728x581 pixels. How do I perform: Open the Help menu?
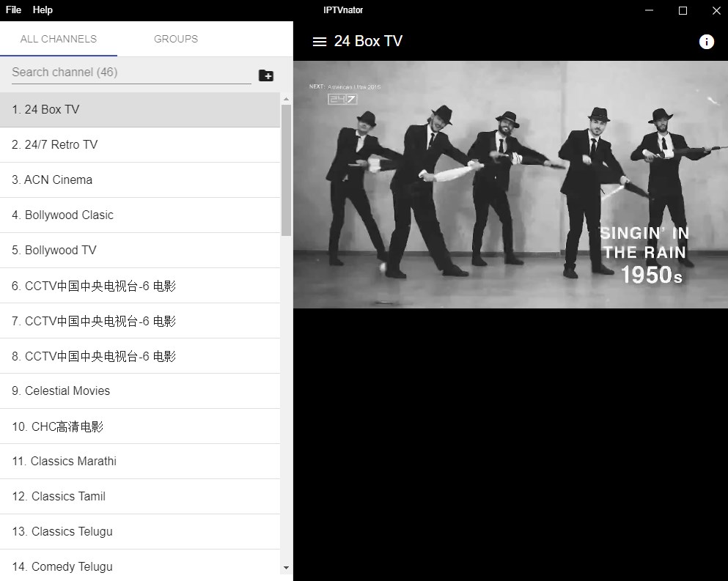(x=42, y=10)
